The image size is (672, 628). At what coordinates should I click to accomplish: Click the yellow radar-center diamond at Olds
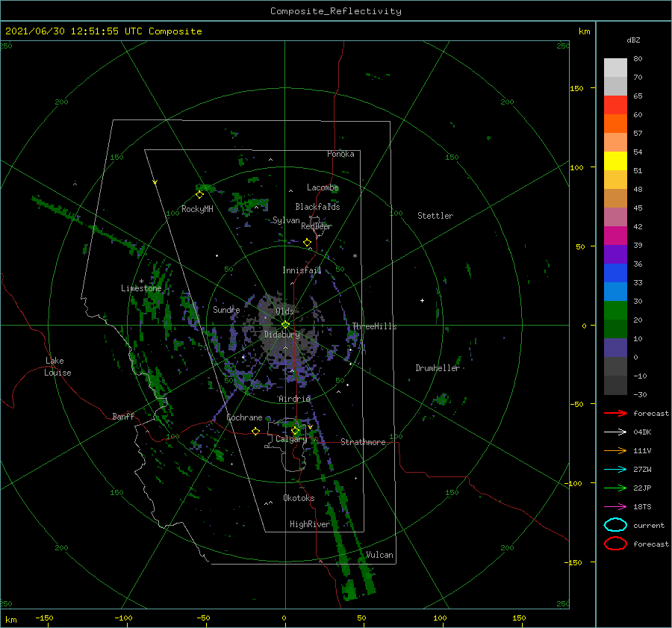(285, 325)
